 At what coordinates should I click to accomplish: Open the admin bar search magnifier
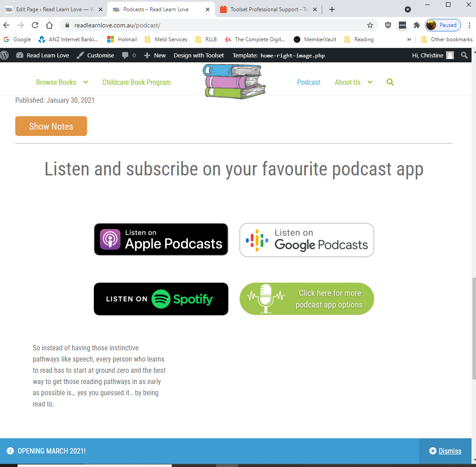pos(464,55)
